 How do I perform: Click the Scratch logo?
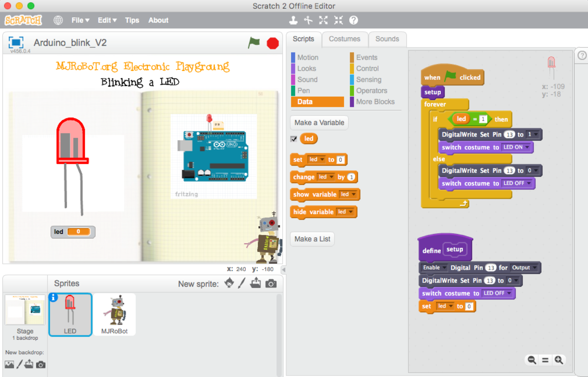[23, 20]
